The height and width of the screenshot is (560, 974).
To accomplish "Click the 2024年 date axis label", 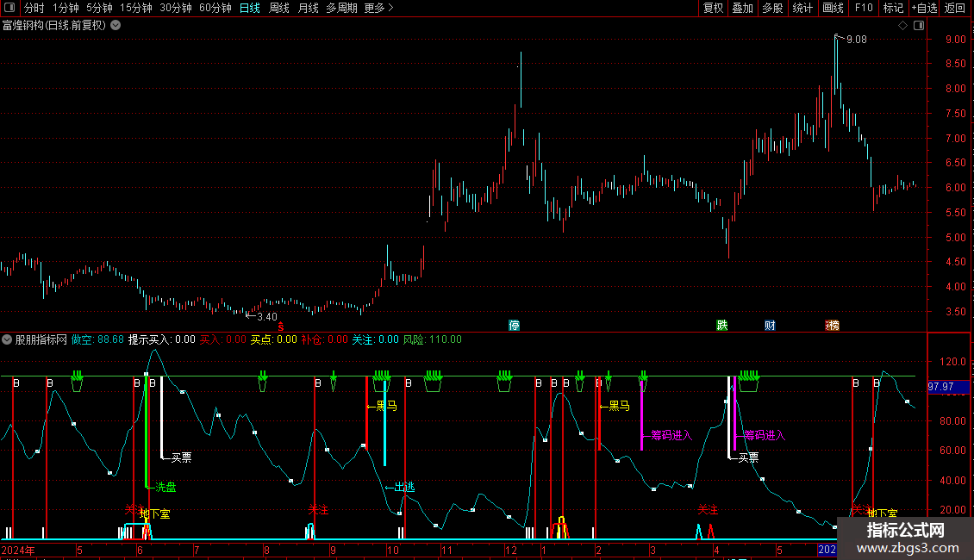I will pos(18,550).
